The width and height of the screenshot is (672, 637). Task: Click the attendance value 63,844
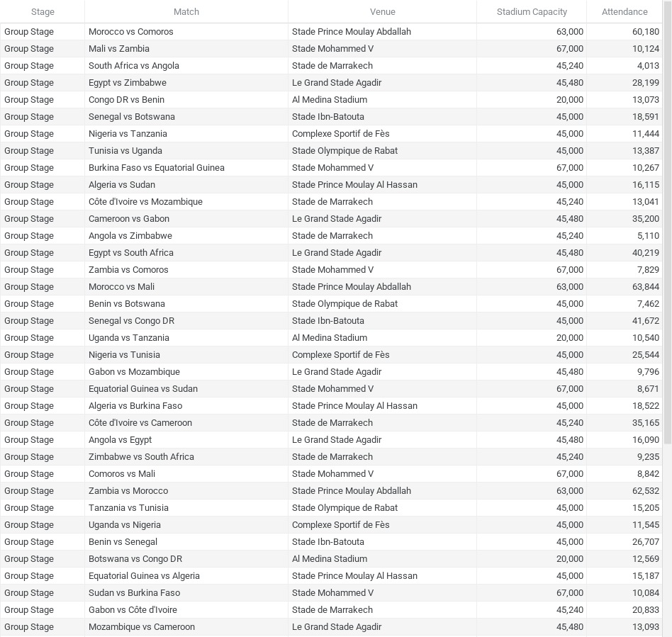[645, 287]
